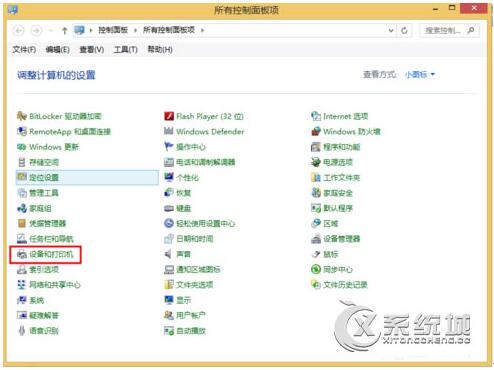Focus the 搜索控制面板 search box
The width and height of the screenshot is (494, 370).
pyautogui.click(x=449, y=31)
